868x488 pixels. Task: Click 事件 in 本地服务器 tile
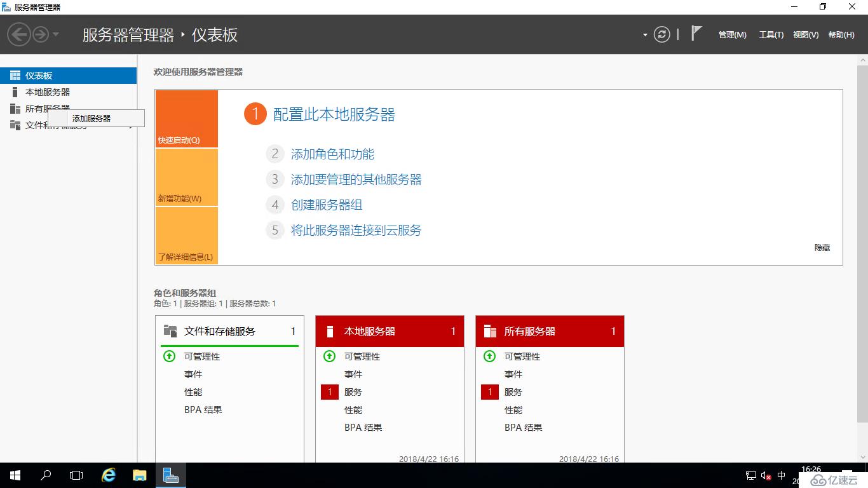point(353,374)
